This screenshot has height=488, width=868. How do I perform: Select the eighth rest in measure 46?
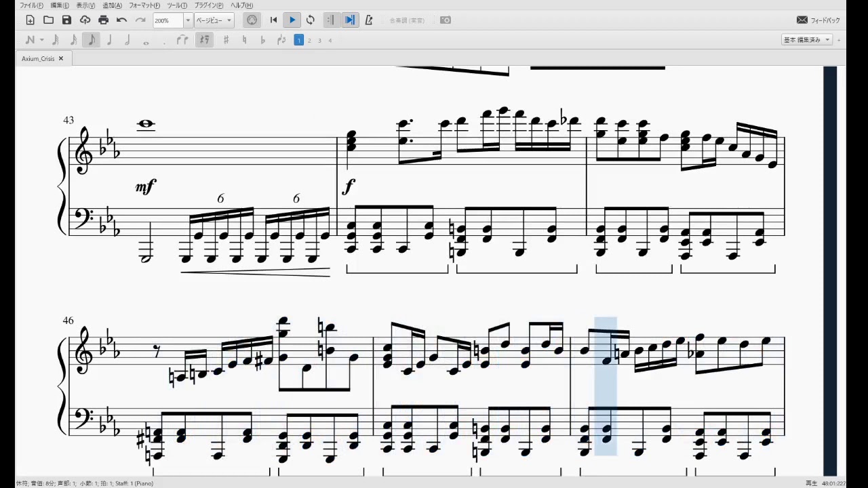[x=157, y=351]
